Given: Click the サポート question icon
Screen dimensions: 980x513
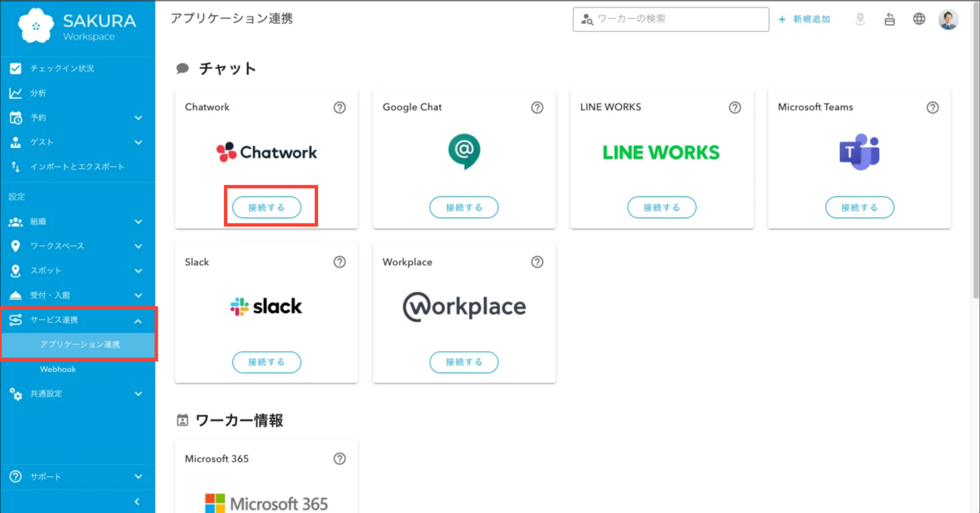Looking at the screenshot, I should pyautogui.click(x=15, y=477).
